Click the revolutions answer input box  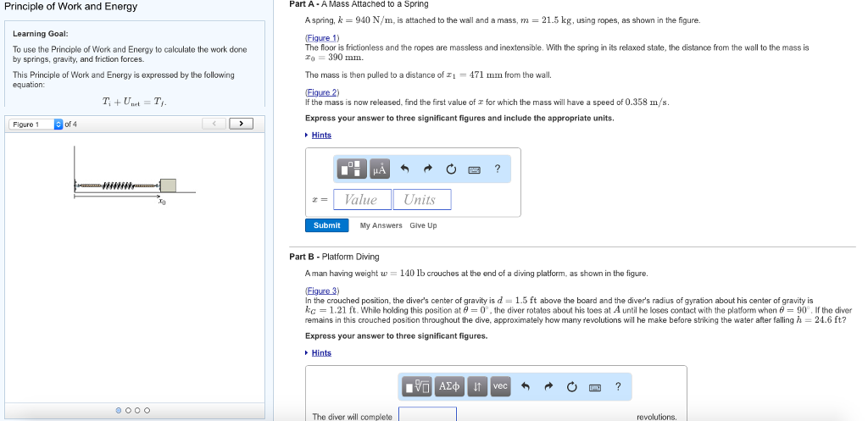427,415
